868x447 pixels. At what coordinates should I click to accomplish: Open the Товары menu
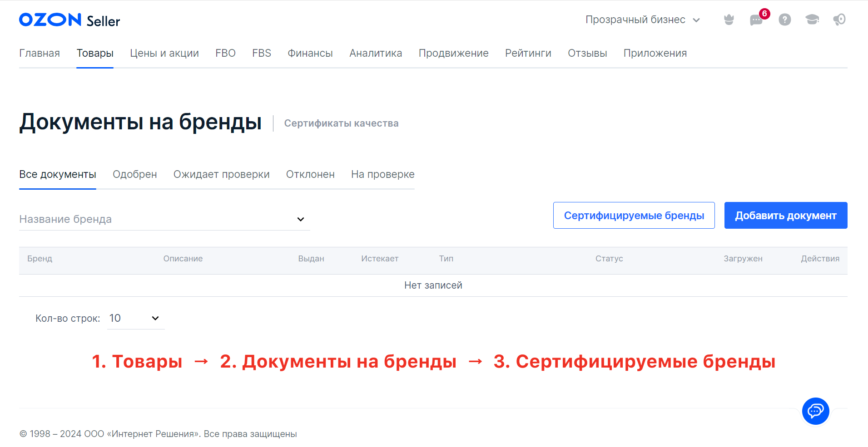pyautogui.click(x=95, y=53)
